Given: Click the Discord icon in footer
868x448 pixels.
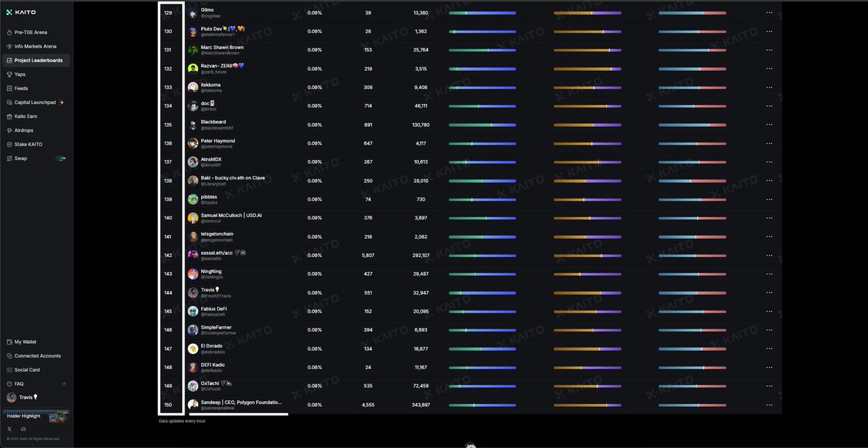Looking at the screenshot, I should click(23, 429).
